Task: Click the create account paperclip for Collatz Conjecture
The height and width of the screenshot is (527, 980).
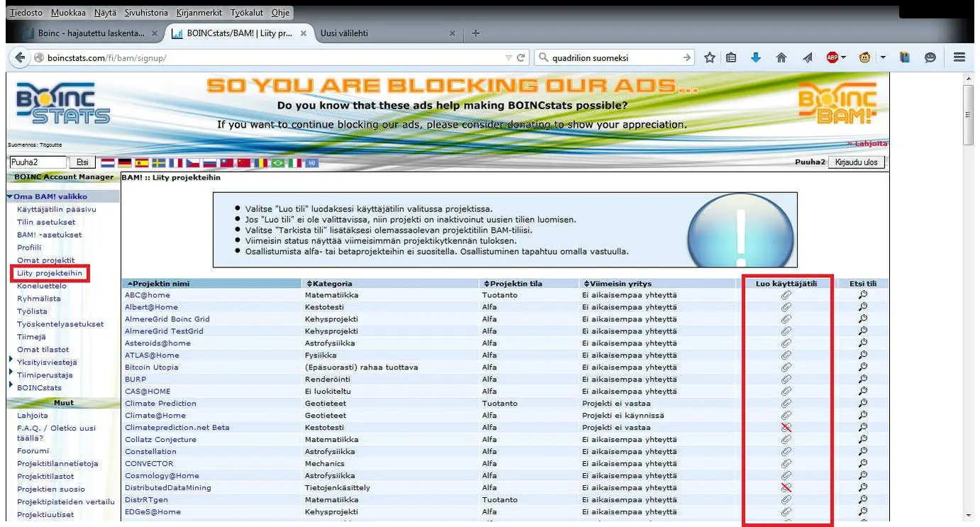Action: (786, 439)
